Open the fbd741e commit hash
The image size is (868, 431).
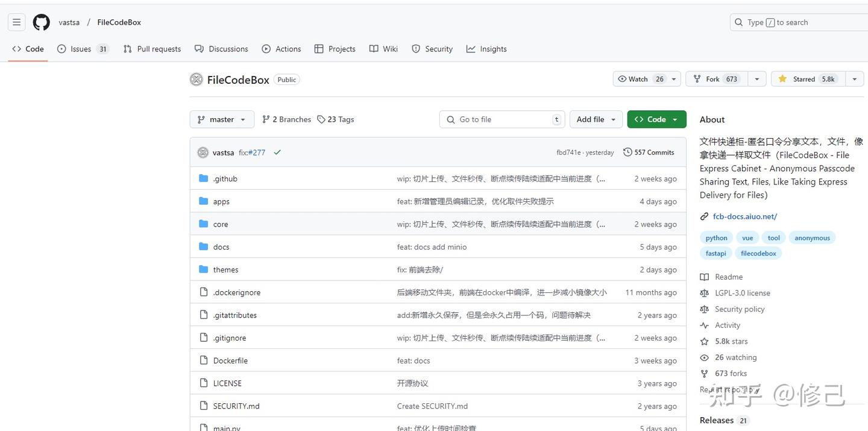(x=568, y=153)
